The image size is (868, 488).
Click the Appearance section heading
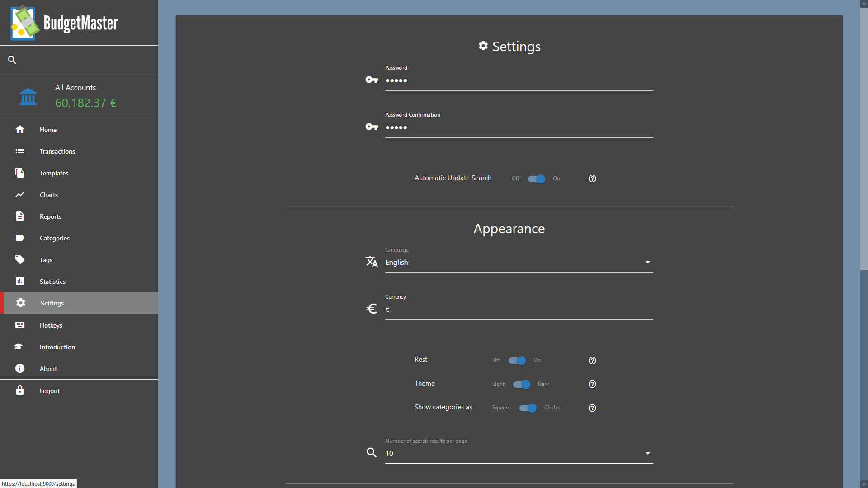click(x=509, y=229)
